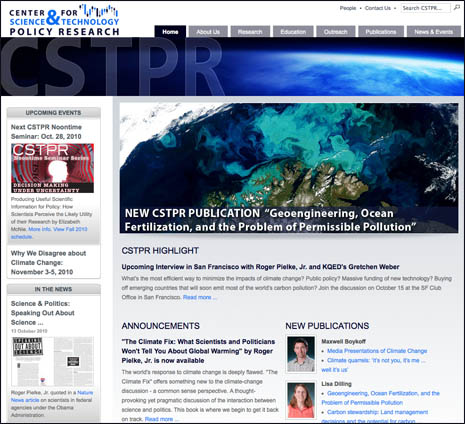Click the Maxwell Boykoff name text

pos(343,341)
